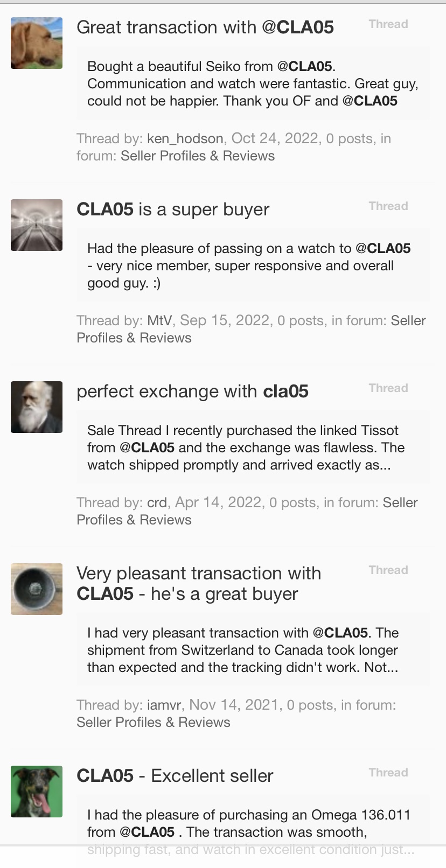Click the black dog avatar on green

click(37, 792)
